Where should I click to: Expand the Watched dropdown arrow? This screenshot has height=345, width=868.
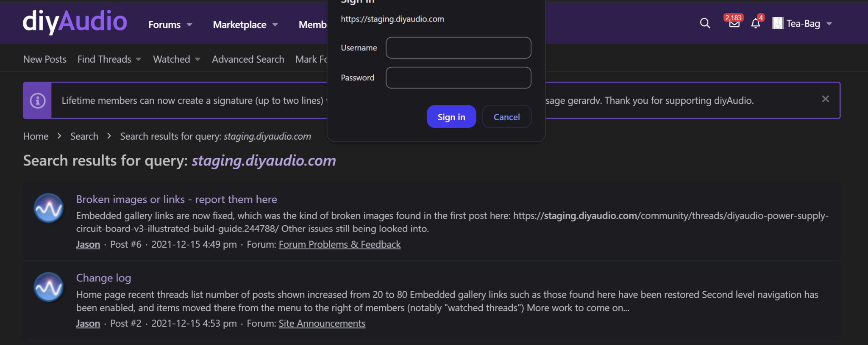pos(198,60)
